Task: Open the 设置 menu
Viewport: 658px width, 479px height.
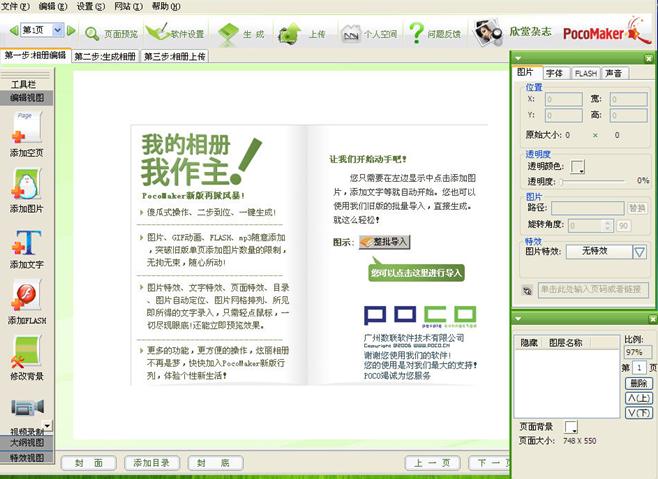Action: tap(91, 6)
